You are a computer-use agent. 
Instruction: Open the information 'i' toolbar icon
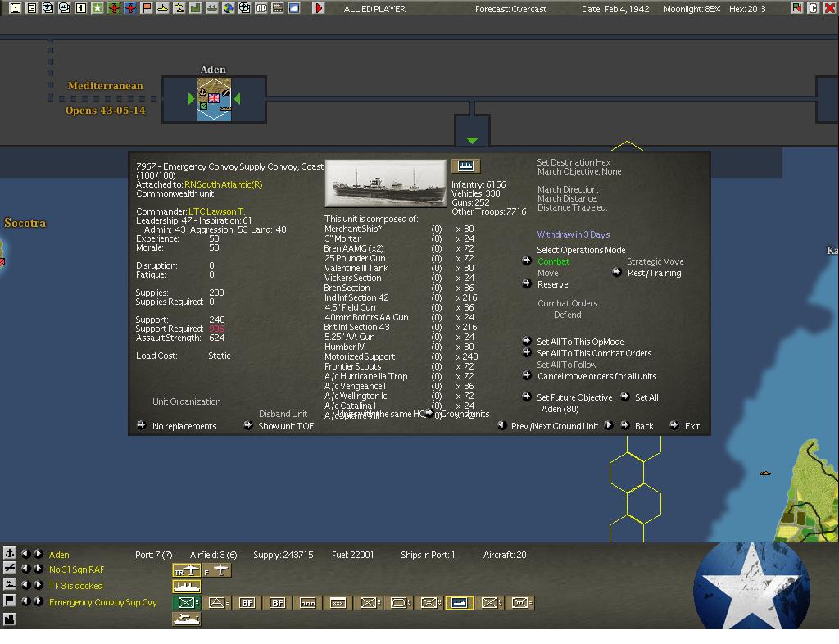[81, 8]
